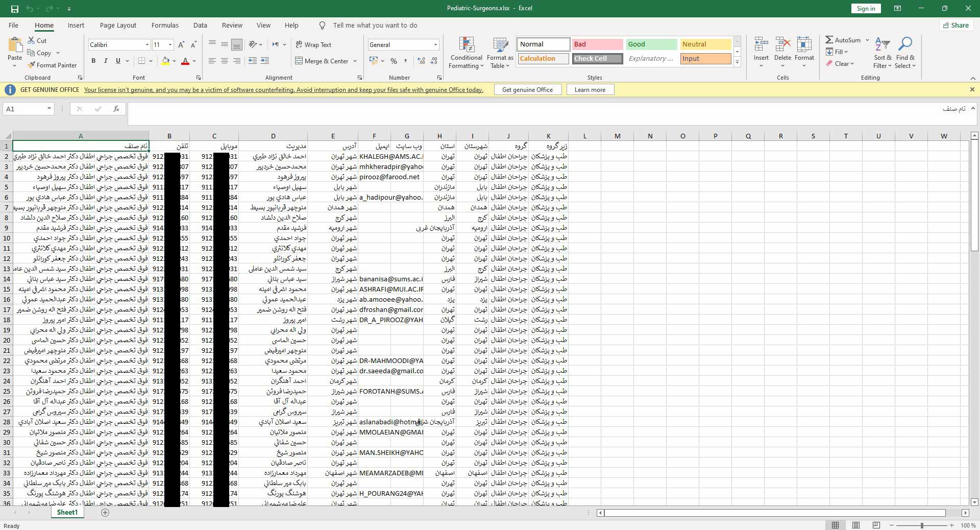The height and width of the screenshot is (530, 980).
Task: Open the Name Box dropdown arrow
Action: click(x=49, y=109)
